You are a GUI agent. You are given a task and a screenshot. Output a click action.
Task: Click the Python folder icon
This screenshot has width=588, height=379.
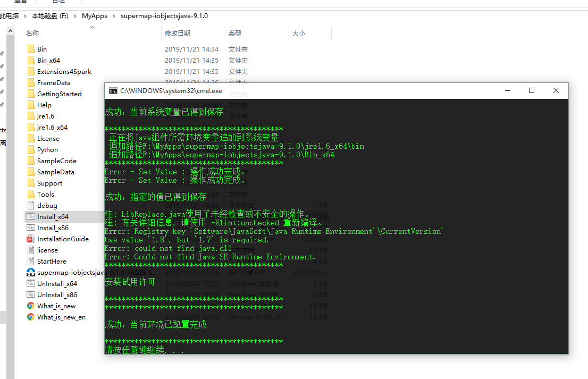point(31,149)
